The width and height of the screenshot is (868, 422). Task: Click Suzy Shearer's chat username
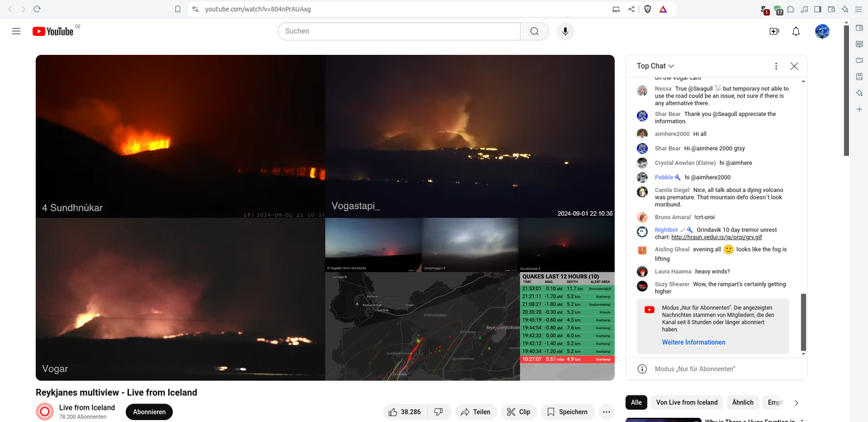(672, 284)
